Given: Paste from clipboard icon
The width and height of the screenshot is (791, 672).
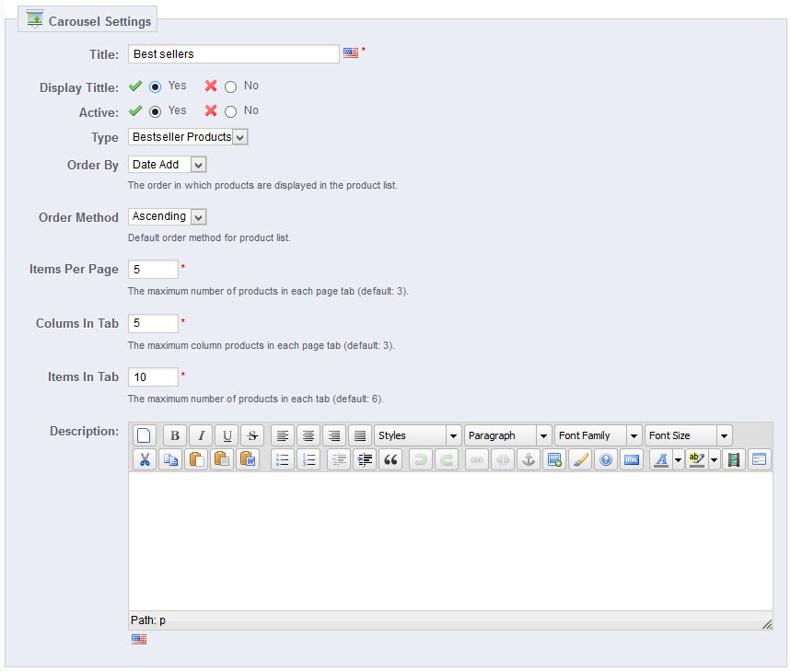Looking at the screenshot, I should click(196, 459).
